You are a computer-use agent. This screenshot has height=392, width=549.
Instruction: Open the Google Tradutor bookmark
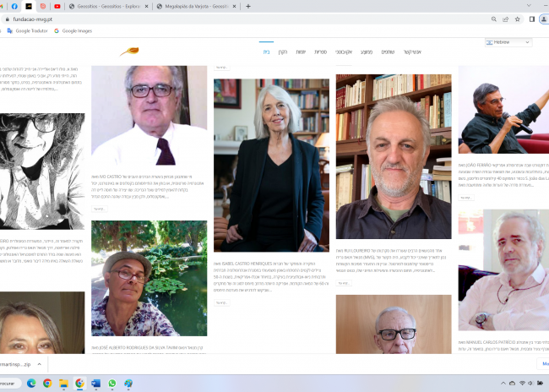[28, 30]
